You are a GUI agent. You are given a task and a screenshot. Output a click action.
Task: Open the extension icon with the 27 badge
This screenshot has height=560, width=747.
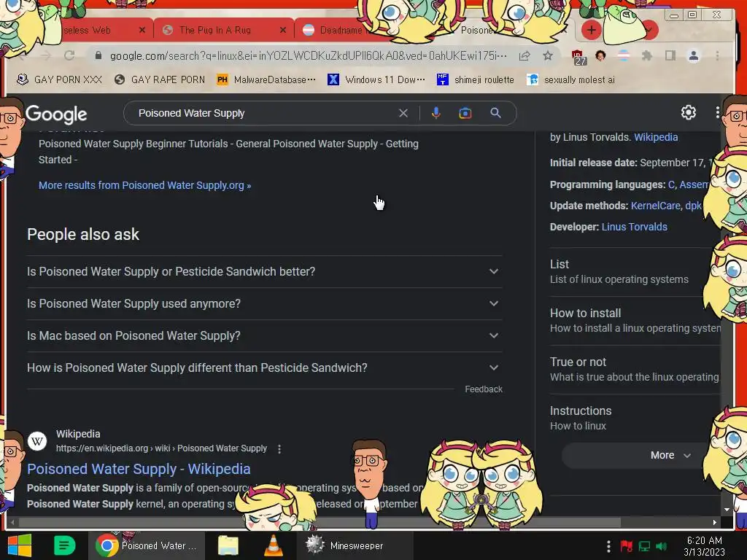[578, 57]
